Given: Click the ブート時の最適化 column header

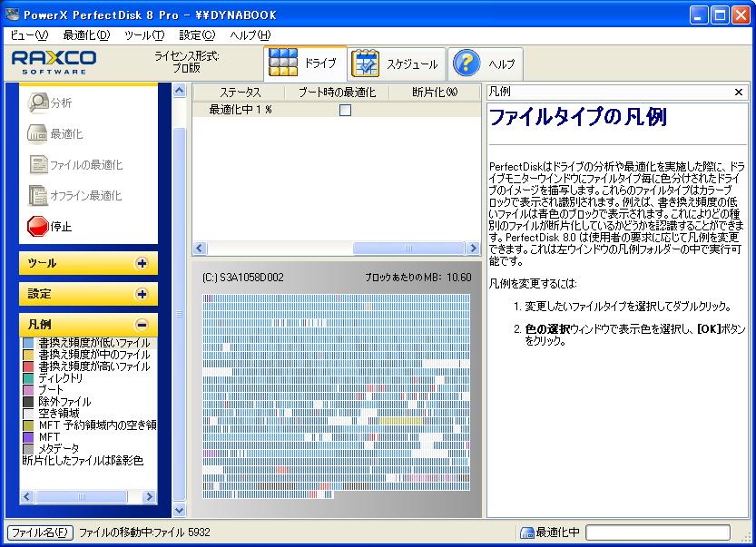Looking at the screenshot, I should click(337, 92).
